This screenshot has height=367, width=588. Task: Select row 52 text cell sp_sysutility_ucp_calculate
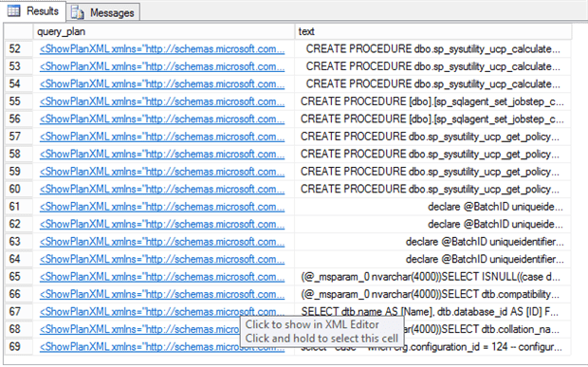433,49
